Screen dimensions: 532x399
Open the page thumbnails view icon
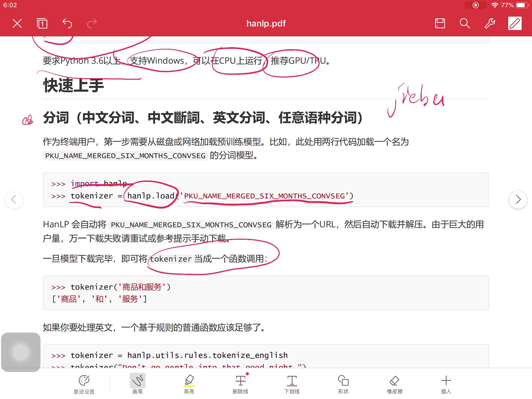42,24
